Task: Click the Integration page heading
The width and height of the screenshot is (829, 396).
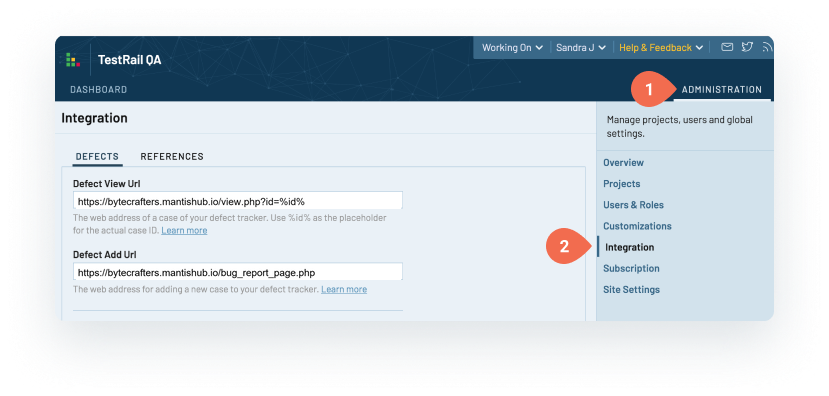Action: coord(94,118)
